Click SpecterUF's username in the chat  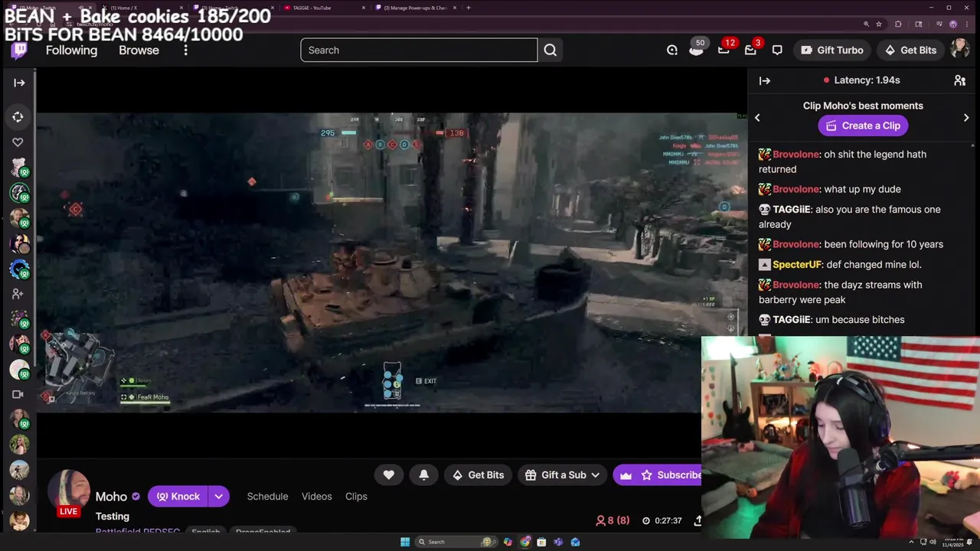[x=796, y=265]
